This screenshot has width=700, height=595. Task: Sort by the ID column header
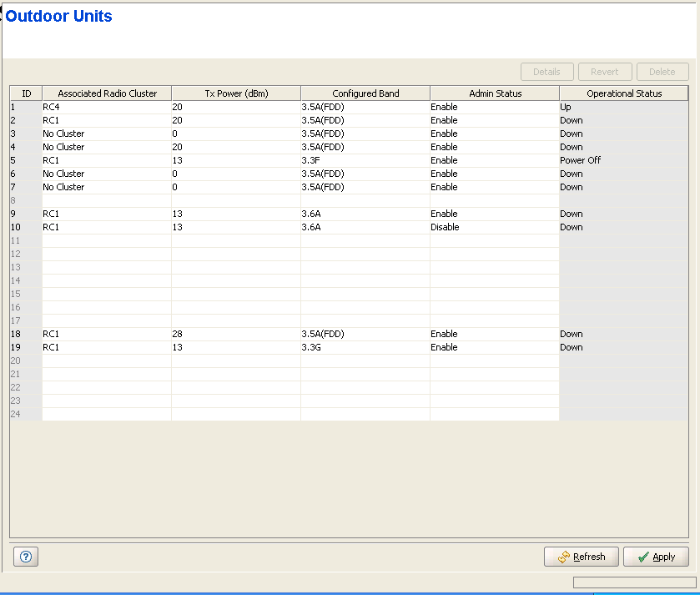pos(26,93)
